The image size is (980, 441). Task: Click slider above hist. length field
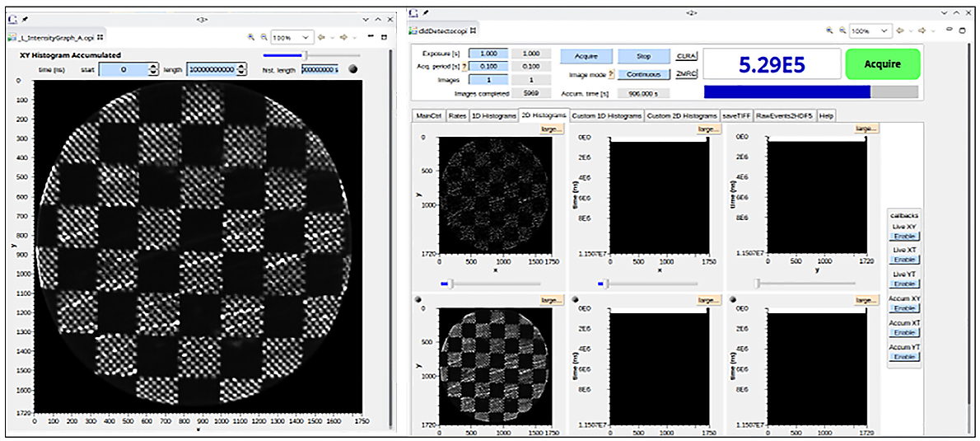(x=306, y=55)
